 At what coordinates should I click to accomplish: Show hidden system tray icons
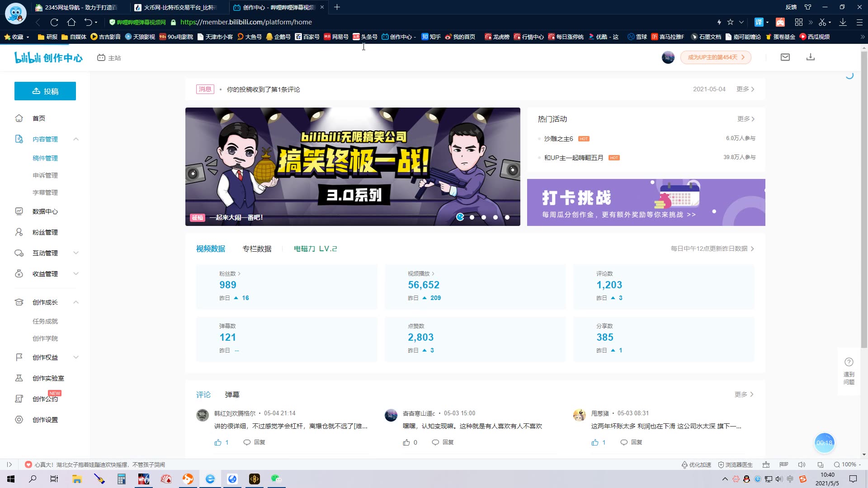click(x=725, y=479)
